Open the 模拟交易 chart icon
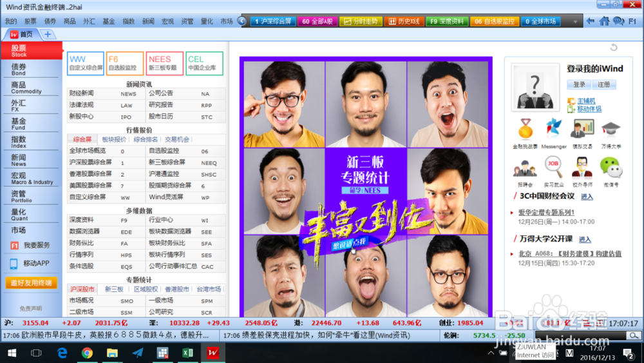 point(582,129)
